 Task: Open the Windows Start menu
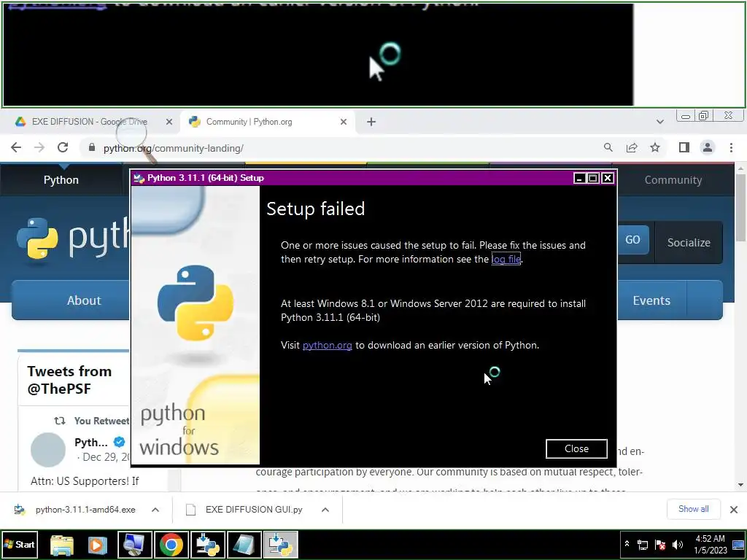[x=19, y=544]
